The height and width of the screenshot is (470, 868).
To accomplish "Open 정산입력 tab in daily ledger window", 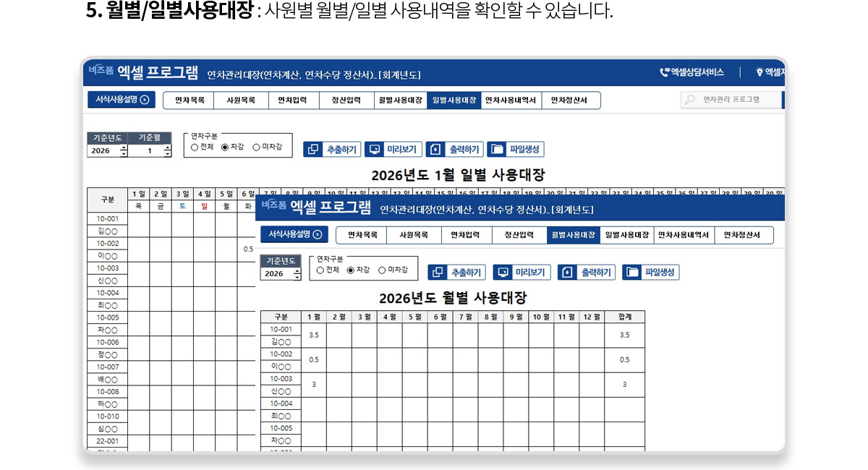I will coord(346,101).
